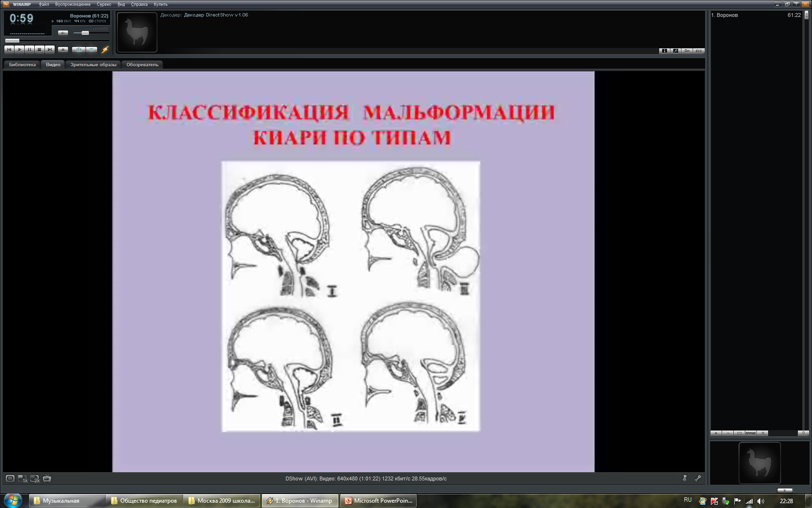Screen dimensions: 812x508
Task: Open the Воспроизведение menu
Action: tap(73, 4)
